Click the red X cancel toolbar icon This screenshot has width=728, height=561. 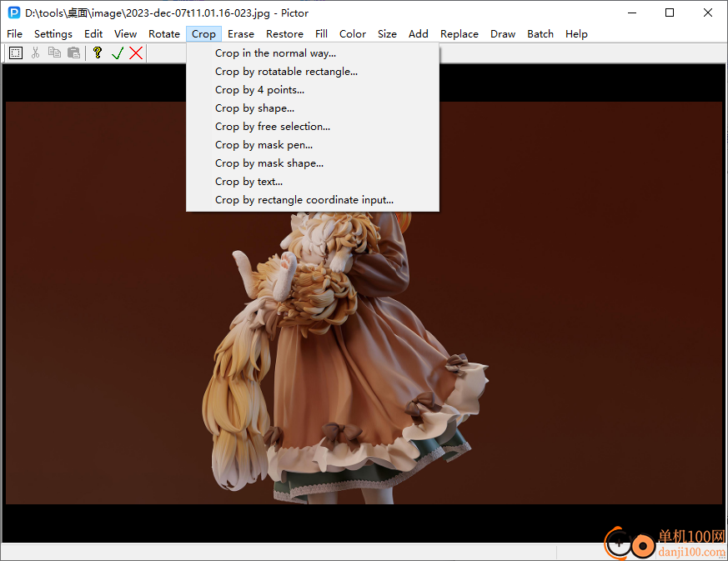coord(136,53)
